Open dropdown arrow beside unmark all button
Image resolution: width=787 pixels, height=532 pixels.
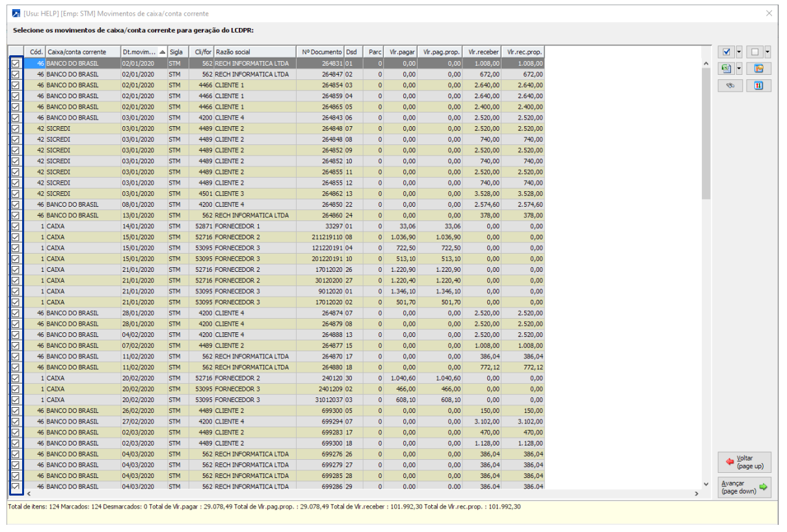pyautogui.click(x=767, y=52)
